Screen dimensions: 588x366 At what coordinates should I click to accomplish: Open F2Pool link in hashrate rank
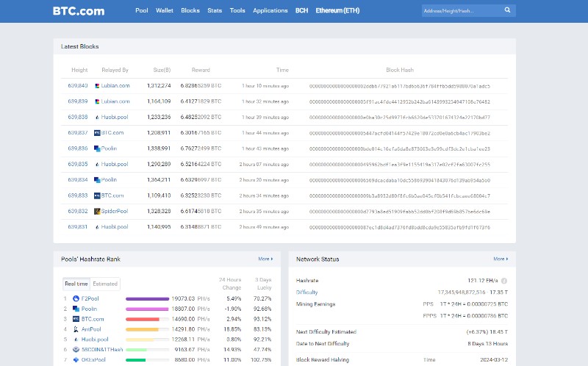pos(90,298)
